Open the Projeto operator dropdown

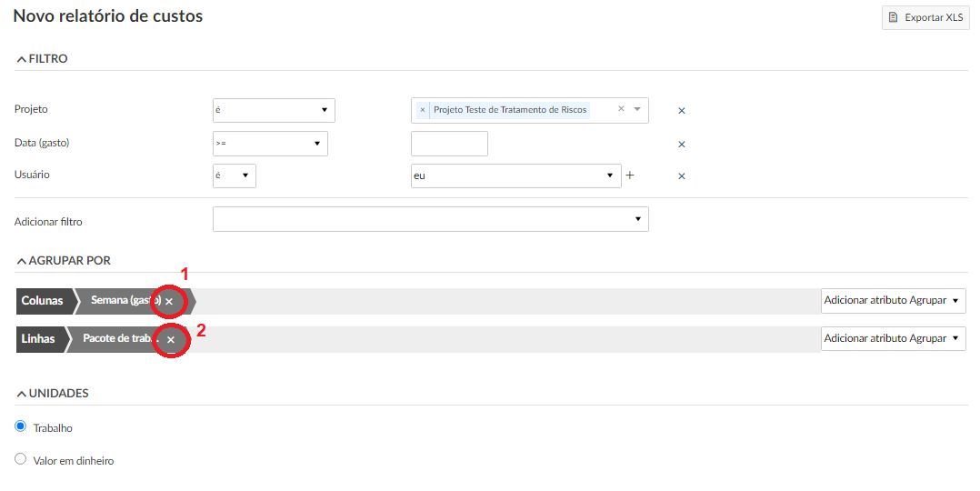[x=274, y=111]
